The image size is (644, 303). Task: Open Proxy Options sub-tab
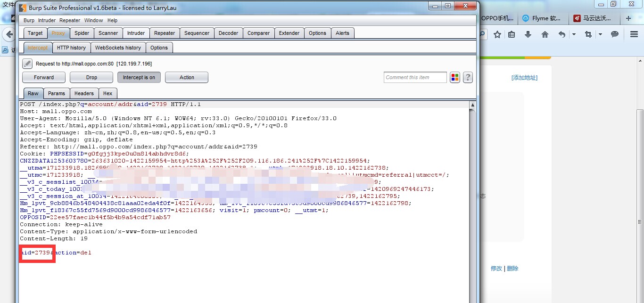[x=159, y=48]
